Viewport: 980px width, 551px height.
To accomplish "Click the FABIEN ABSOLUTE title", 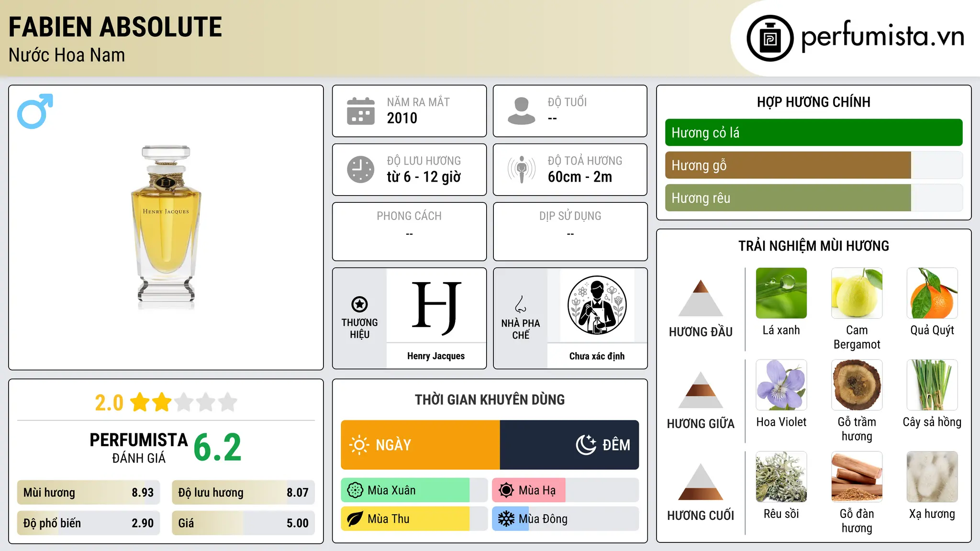I will coord(115,27).
